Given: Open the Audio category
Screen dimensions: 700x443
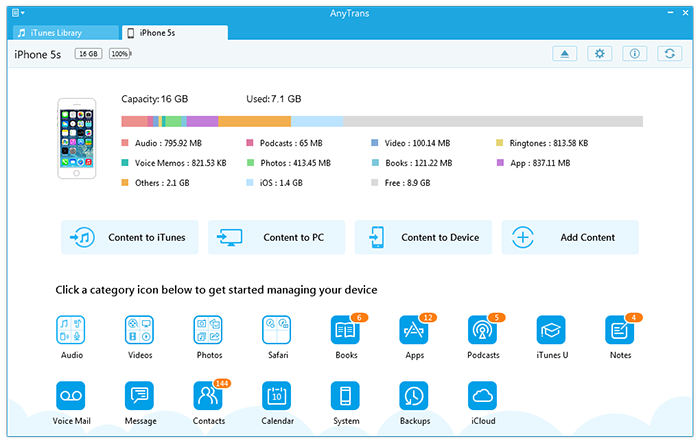Looking at the screenshot, I should [x=71, y=330].
